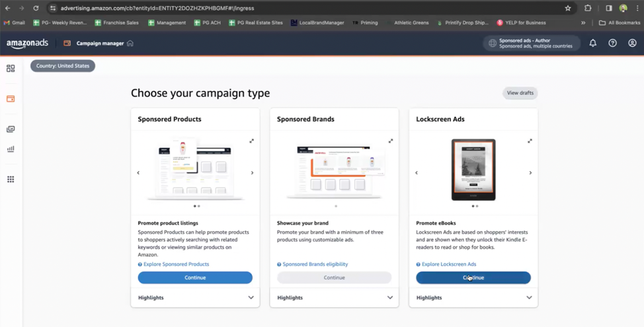Open Country: United States selector

click(x=63, y=65)
